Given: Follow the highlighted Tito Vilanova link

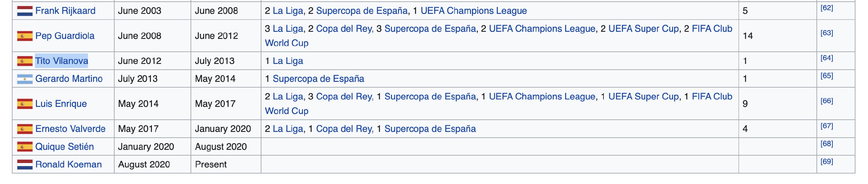Looking at the screenshot, I should click(62, 61).
